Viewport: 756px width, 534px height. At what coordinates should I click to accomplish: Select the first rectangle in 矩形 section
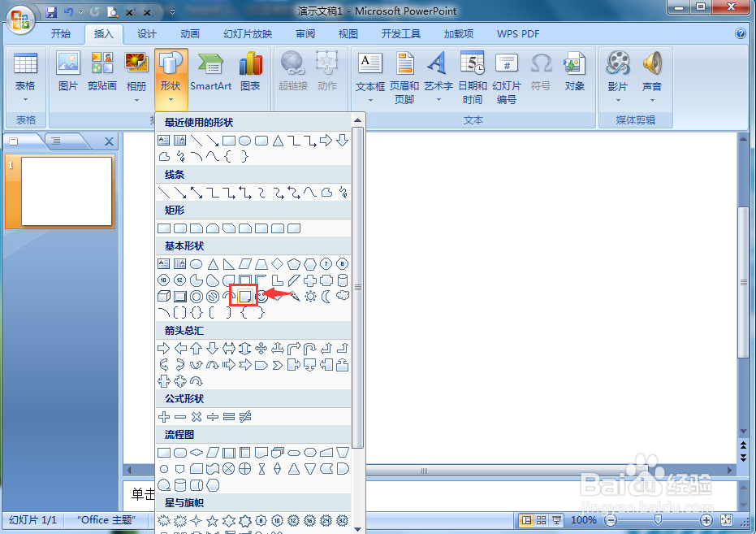click(164, 228)
